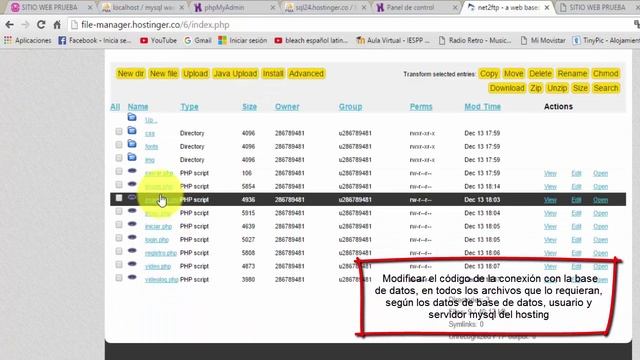Click the Rename button
Screen dimensions: 640x360
[572, 73]
